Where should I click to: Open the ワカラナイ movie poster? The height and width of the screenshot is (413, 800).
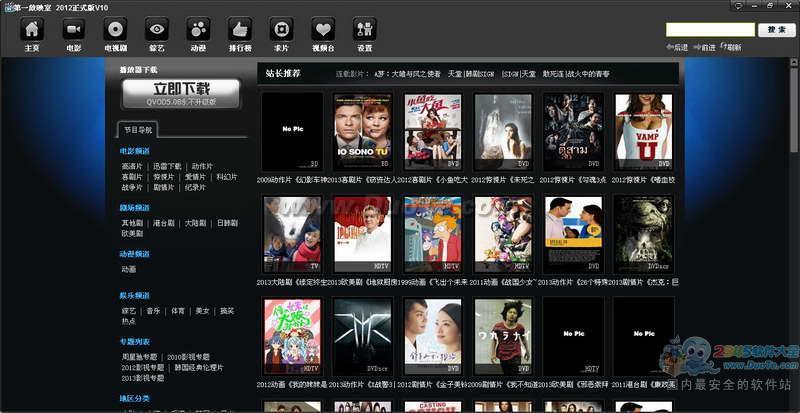[x=503, y=337]
